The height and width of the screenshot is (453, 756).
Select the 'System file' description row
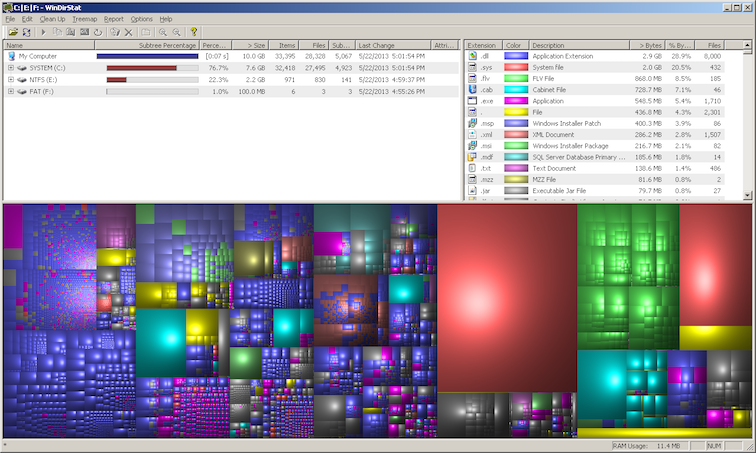point(594,67)
